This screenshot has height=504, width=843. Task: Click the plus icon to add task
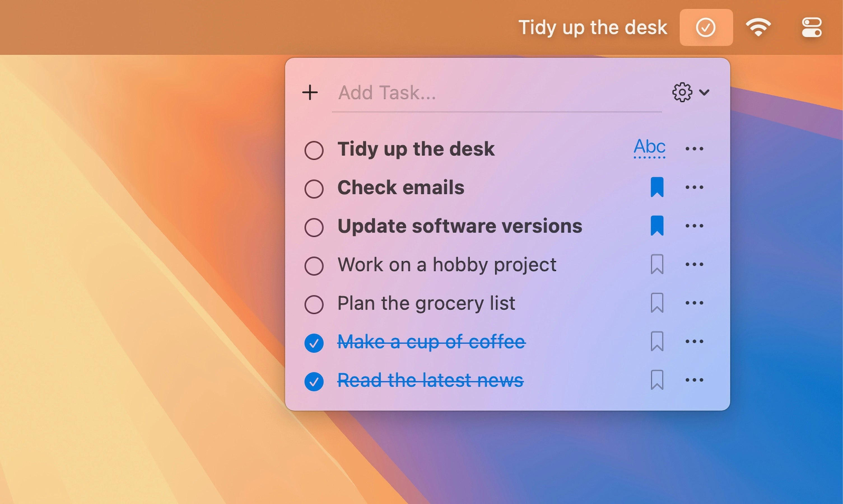click(310, 92)
